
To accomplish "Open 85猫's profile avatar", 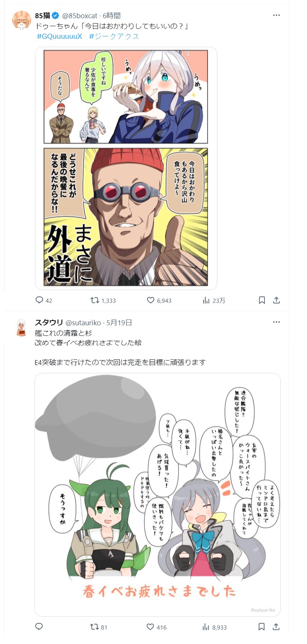I will pos(22,20).
